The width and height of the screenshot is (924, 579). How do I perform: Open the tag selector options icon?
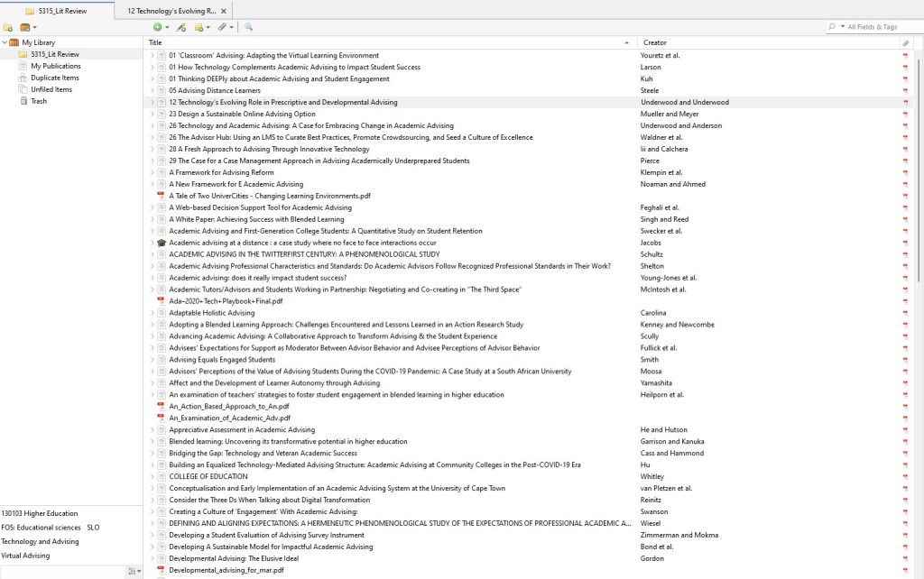134,571
